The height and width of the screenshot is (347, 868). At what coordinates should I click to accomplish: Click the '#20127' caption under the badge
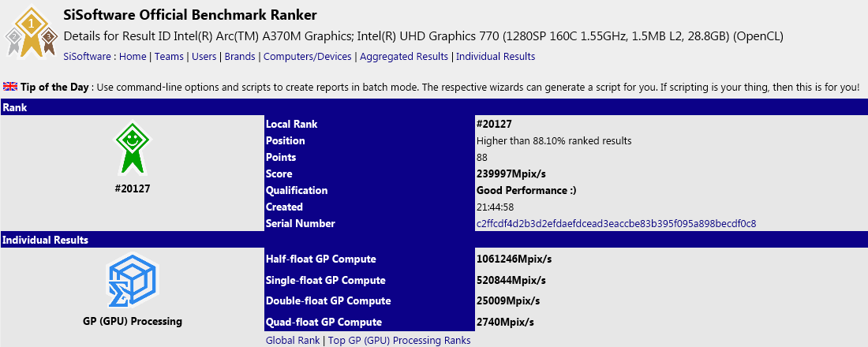(132, 188)
